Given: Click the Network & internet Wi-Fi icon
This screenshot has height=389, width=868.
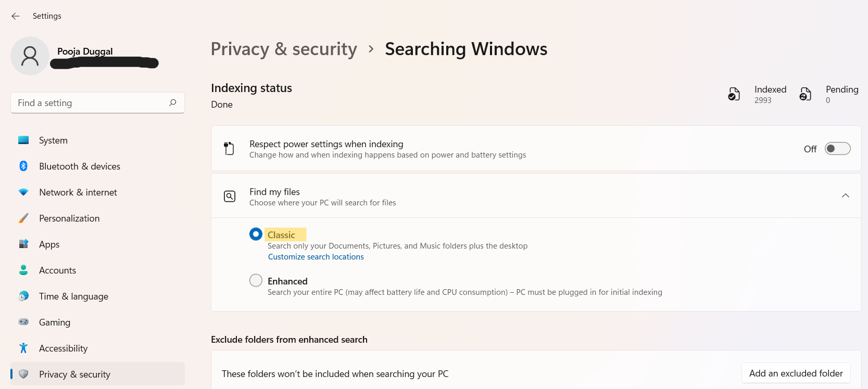Looking at the screenshot, I should pyautogui.click(x=23, y=192).
